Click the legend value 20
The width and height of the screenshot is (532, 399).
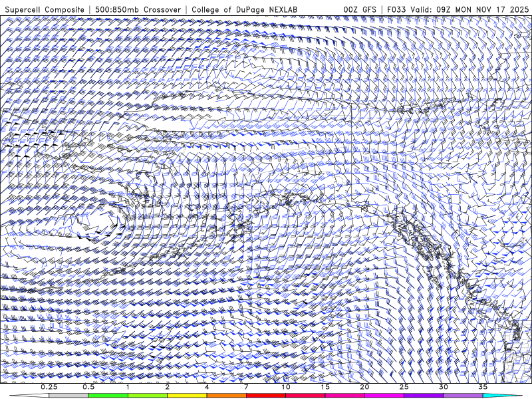click(364, 387)
